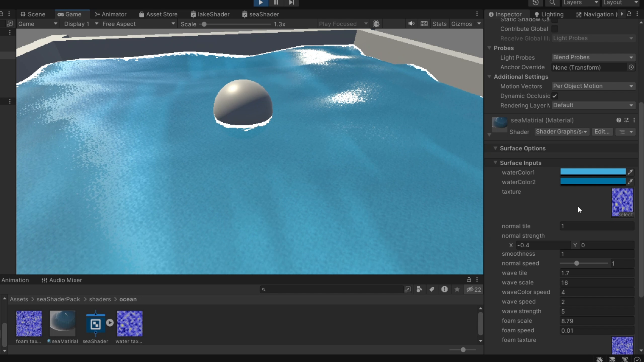Toggle the Contribute Global checkbox
The image size is (644, 362).
[555, 29]
